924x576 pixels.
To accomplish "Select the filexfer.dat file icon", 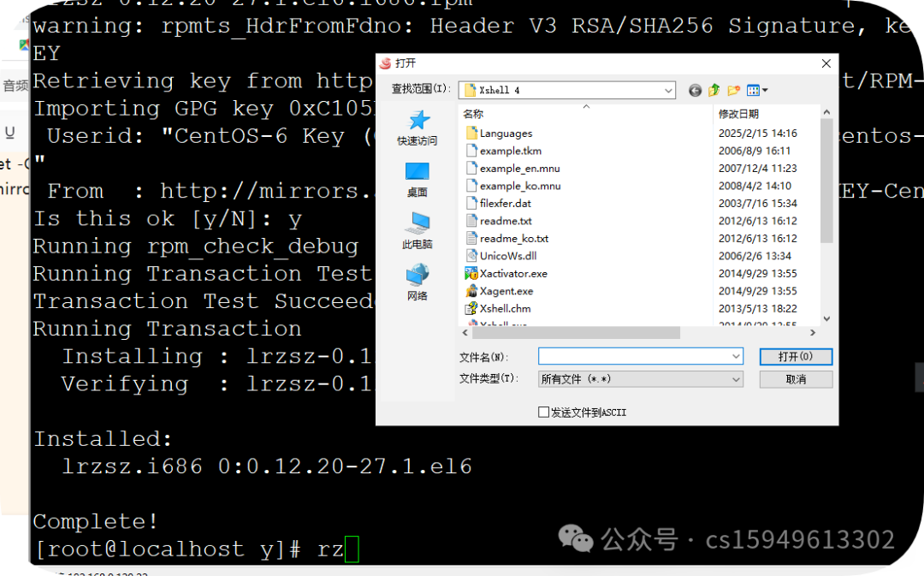I will (x=471, y=203).
